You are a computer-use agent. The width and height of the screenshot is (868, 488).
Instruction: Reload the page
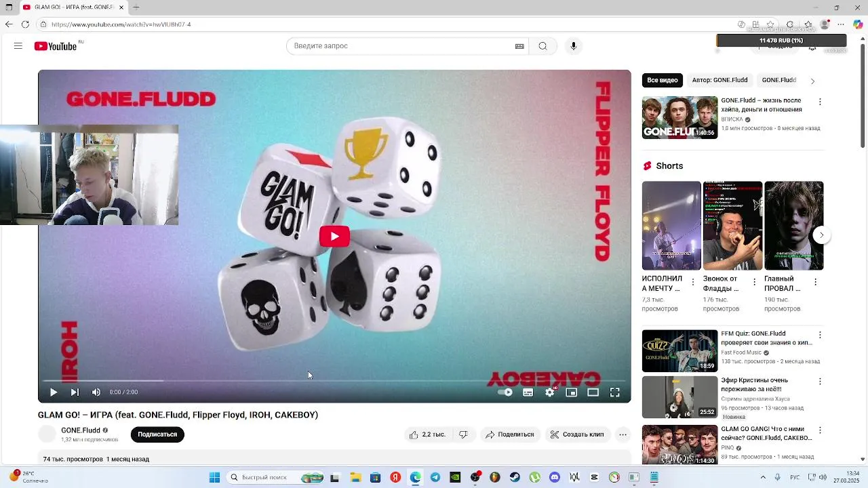pos(25,24)
